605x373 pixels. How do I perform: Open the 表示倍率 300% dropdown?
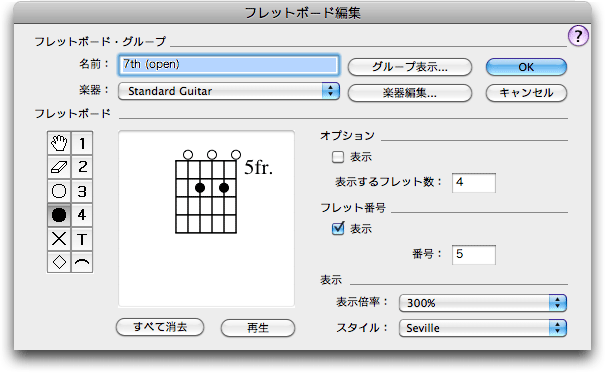click(x=483, y=303)
